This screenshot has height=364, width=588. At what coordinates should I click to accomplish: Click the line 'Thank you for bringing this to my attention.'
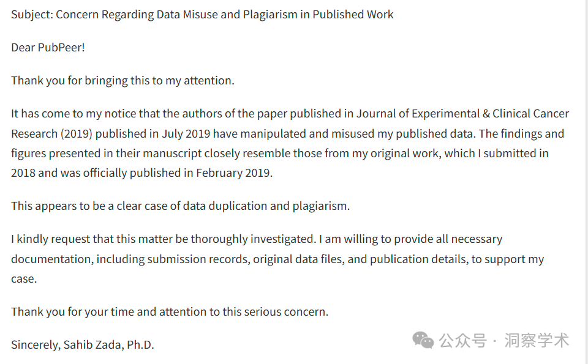(123, 81)
